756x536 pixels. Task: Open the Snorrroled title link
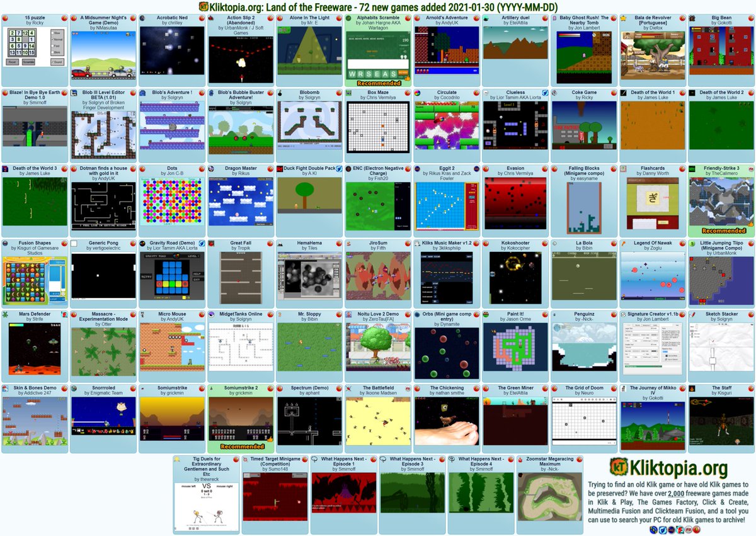(103, 388)
